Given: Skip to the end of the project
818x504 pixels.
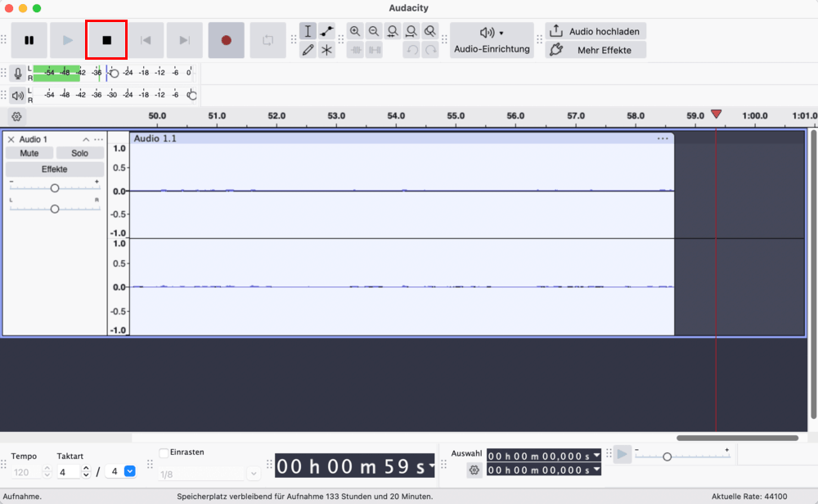Looking at the screenshot, I should tap(184, 40).
